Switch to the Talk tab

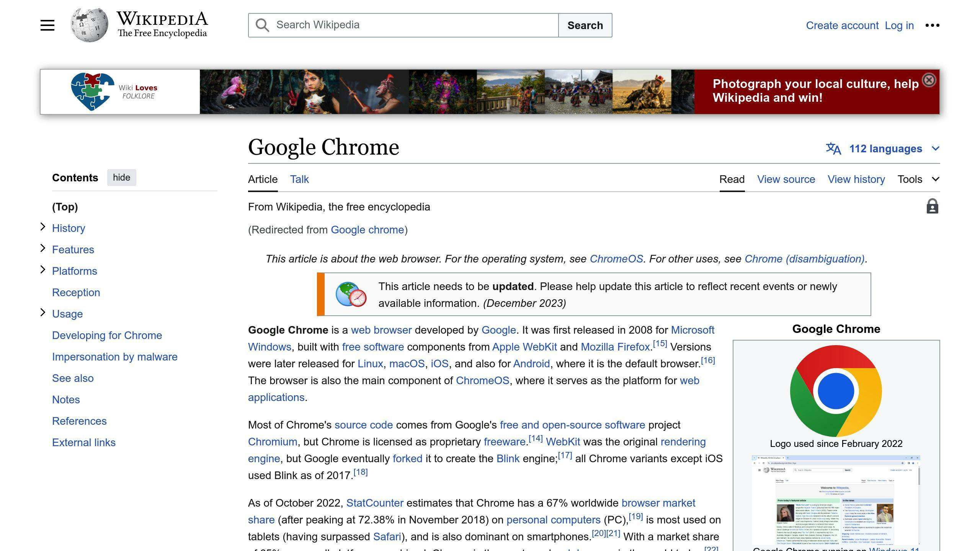(x=299, y=179)
